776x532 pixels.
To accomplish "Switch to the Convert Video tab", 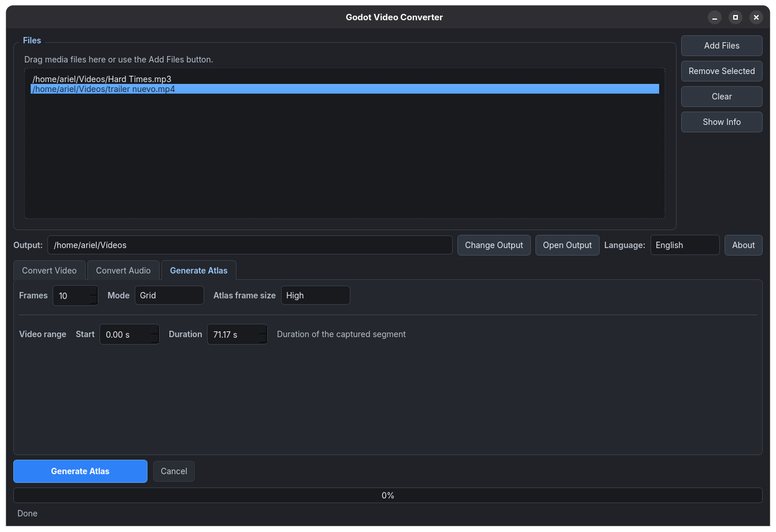I will pos(49,271).
